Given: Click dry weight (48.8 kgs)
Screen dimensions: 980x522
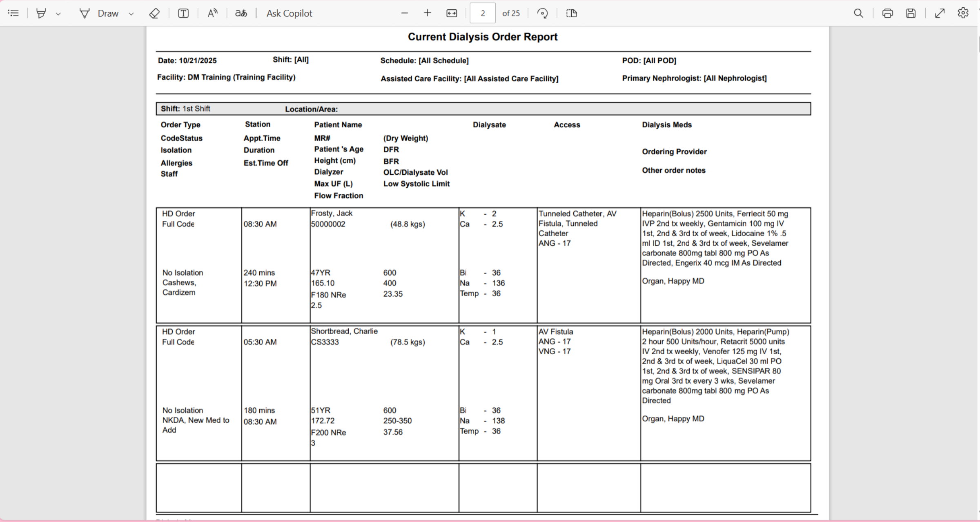Looking at the screenshot, I should 408,224.
